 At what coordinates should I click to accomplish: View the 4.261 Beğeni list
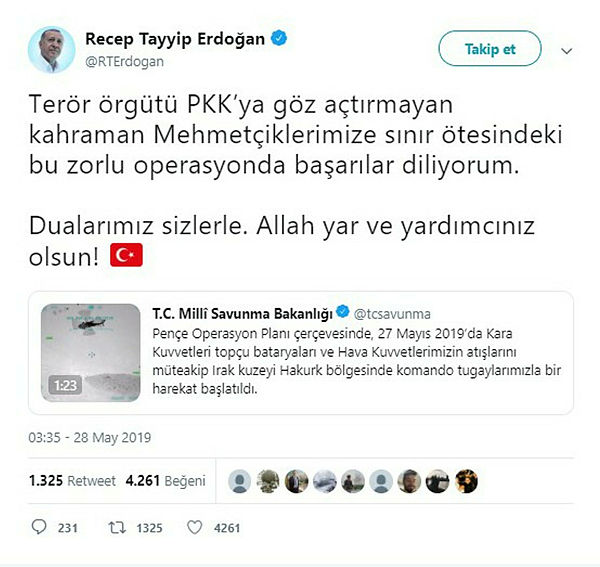point(165,481)
